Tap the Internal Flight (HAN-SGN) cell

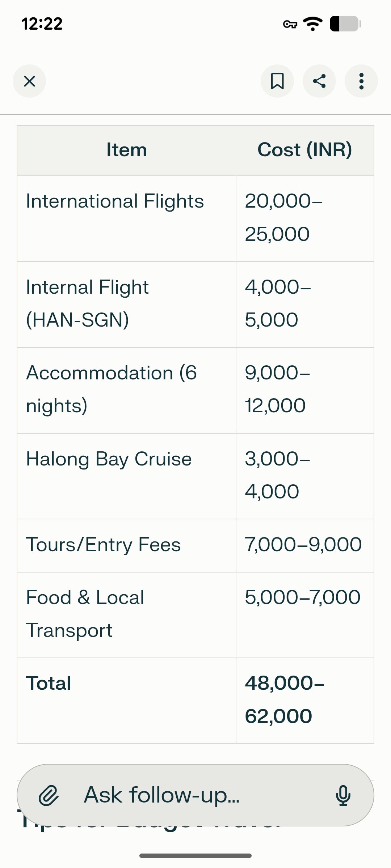87,303
